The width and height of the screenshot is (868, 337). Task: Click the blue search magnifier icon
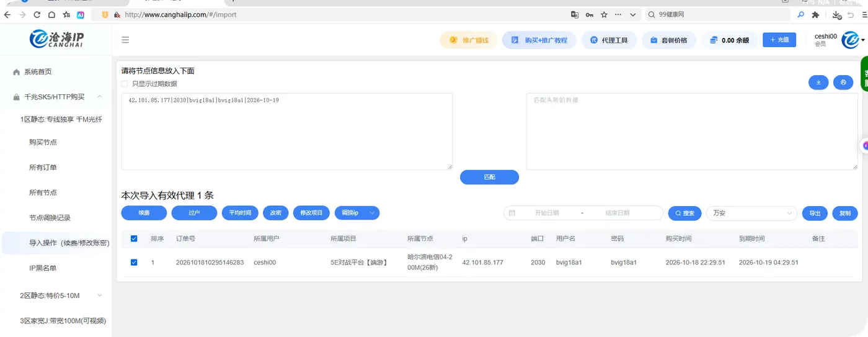click(x=800, y=14)
